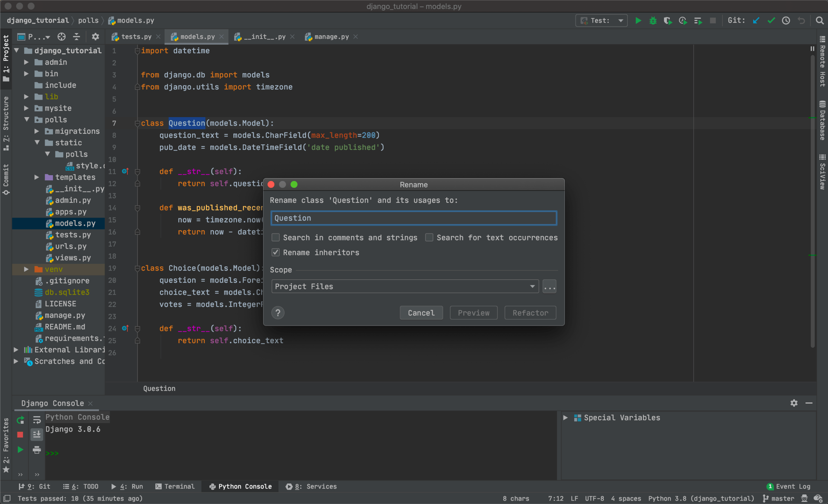The image size is (828, 504).
Task: Toggle 'Search in comments and strings' checkbox
Action: tap(275, 237)
